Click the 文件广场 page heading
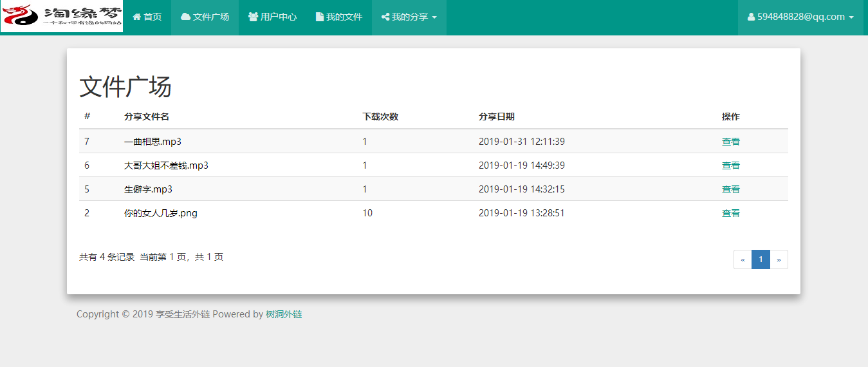 (125, 87)
